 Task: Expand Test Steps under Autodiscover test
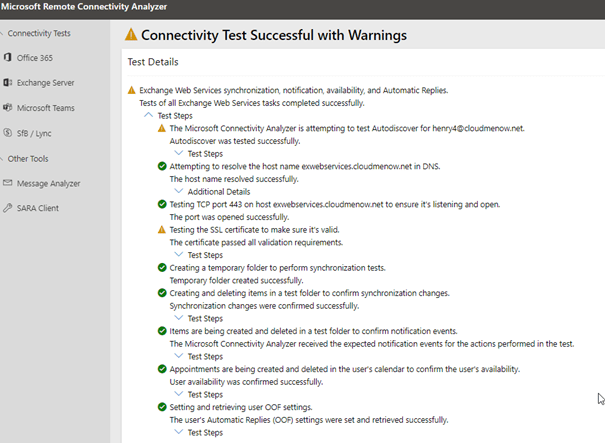[180, 153]
